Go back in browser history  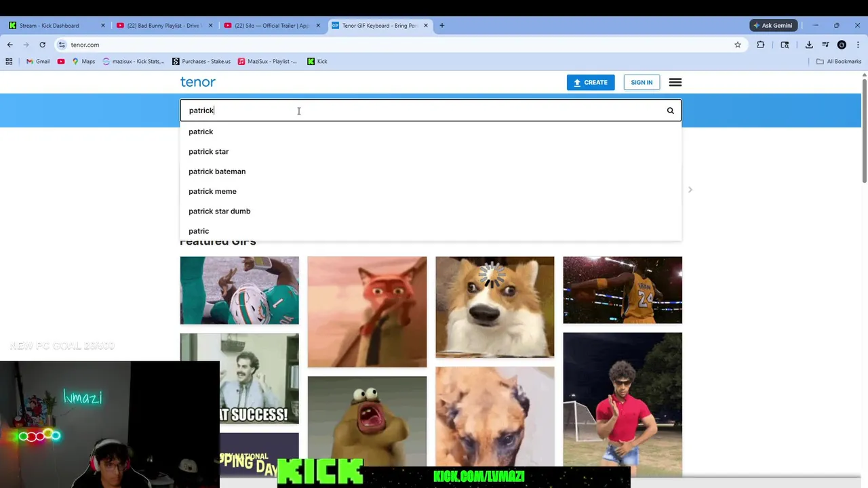pos(10,45)
